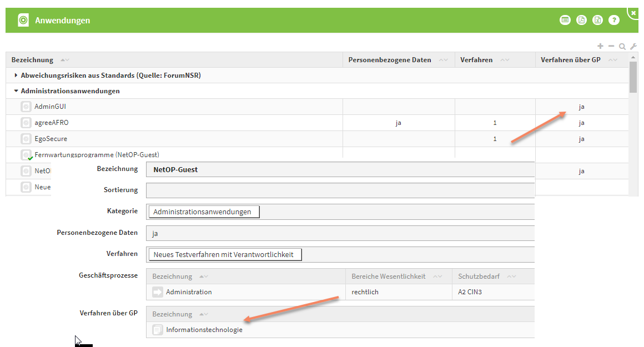Click the Verfahren value 1 for EgoSecure
This screenshot has height=347, width=644.
[495, 139]
